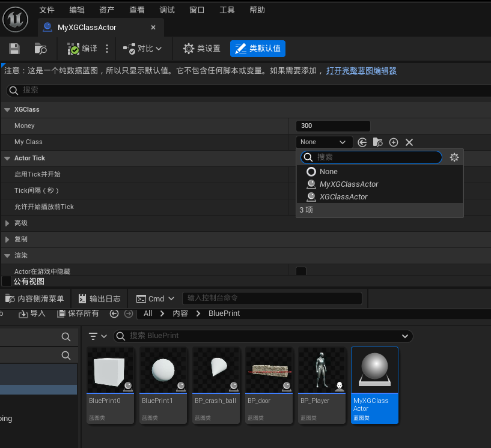Image resolution: width=491 pixels, height=448 pixels.
Task: Open the 帮助 menu
Action: (x=257, y=10)
